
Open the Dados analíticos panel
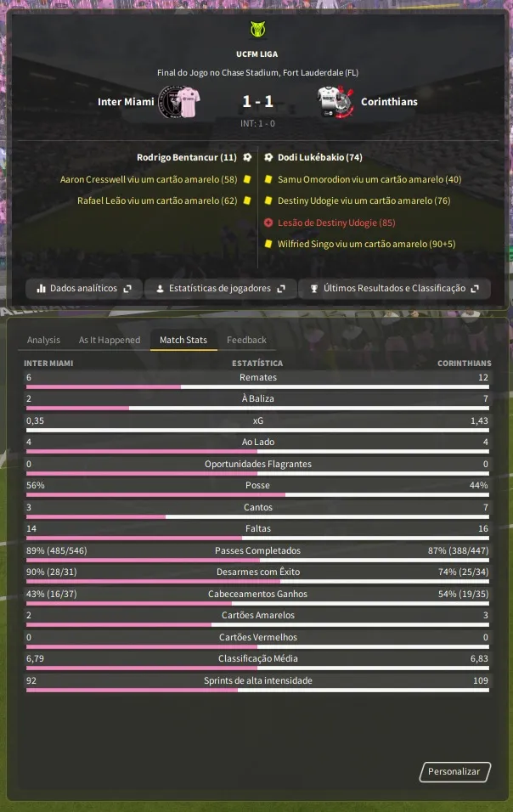(x=83, y=289)
